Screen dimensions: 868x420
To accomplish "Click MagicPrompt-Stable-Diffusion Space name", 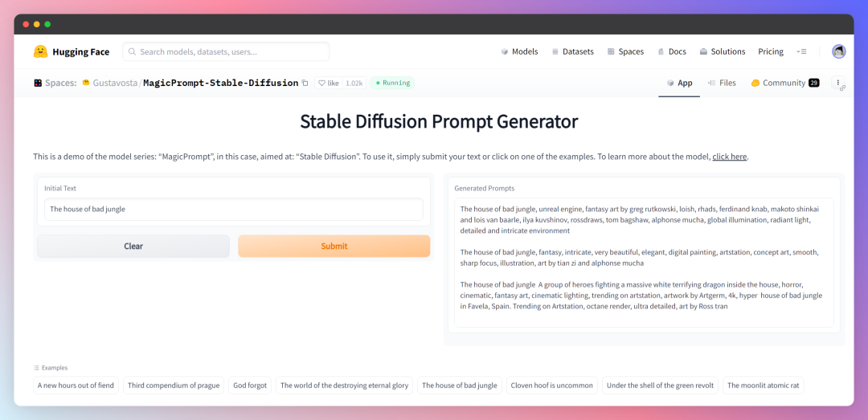I will click(x=220, y=83).
